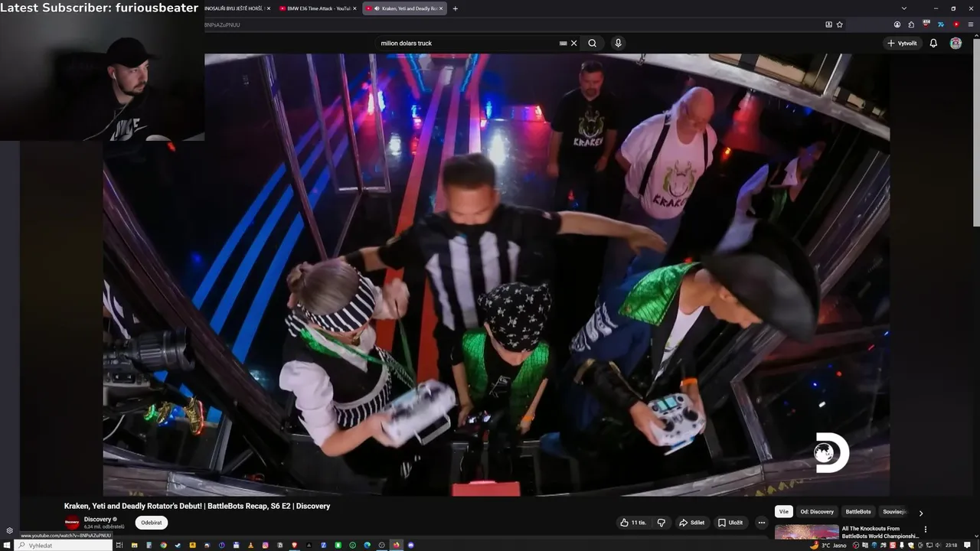Open the on-screen keyboard icon in the search box

click(x=563, y=44)
